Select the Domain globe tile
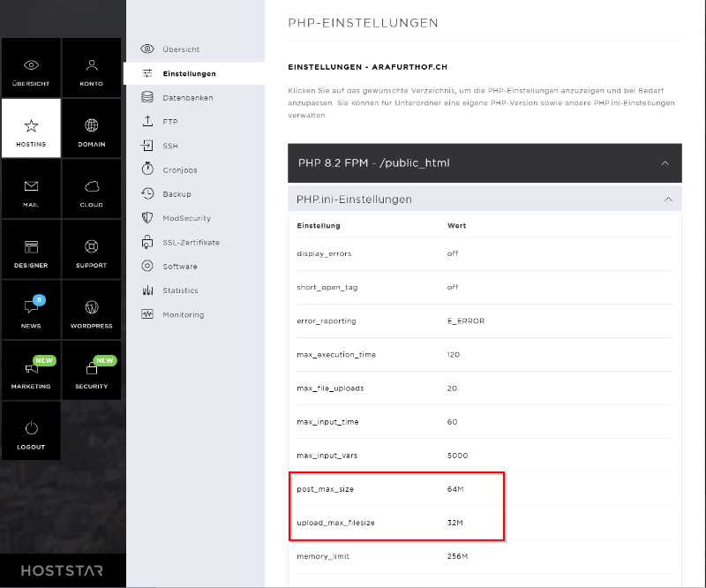Viewport: 706px width, 588px height. 91,129
